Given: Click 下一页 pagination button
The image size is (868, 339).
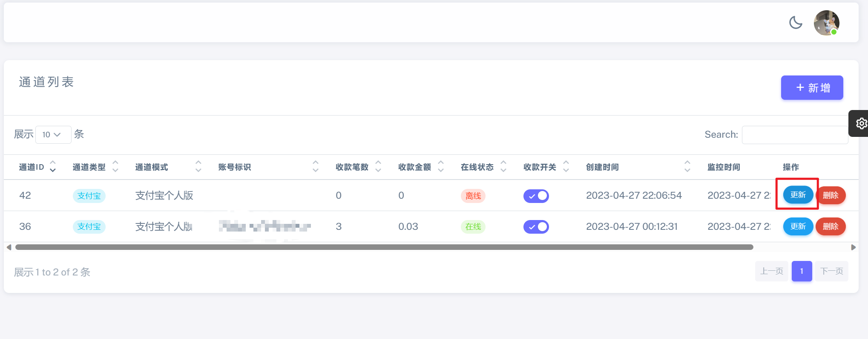Looking at the screenshot, I should click(831, 271).
